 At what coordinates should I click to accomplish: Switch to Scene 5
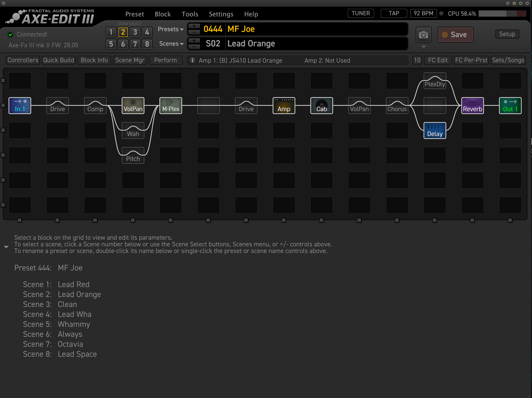111,44
